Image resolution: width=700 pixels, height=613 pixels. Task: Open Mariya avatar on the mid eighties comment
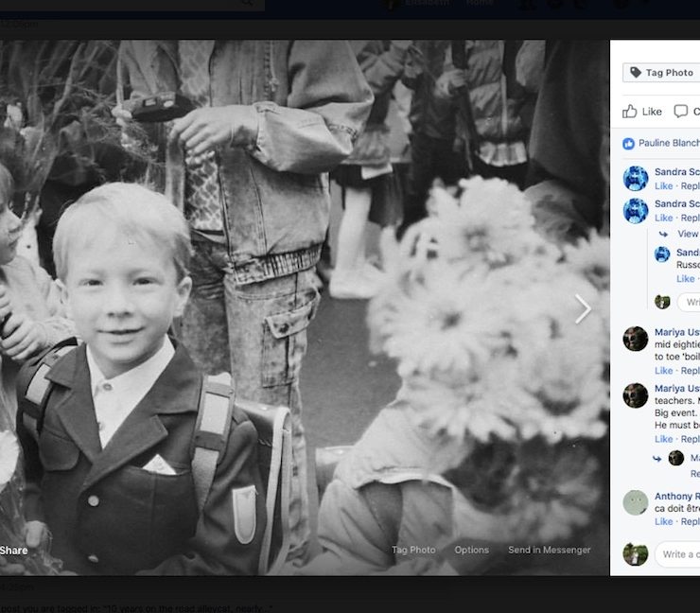[636, 339]
